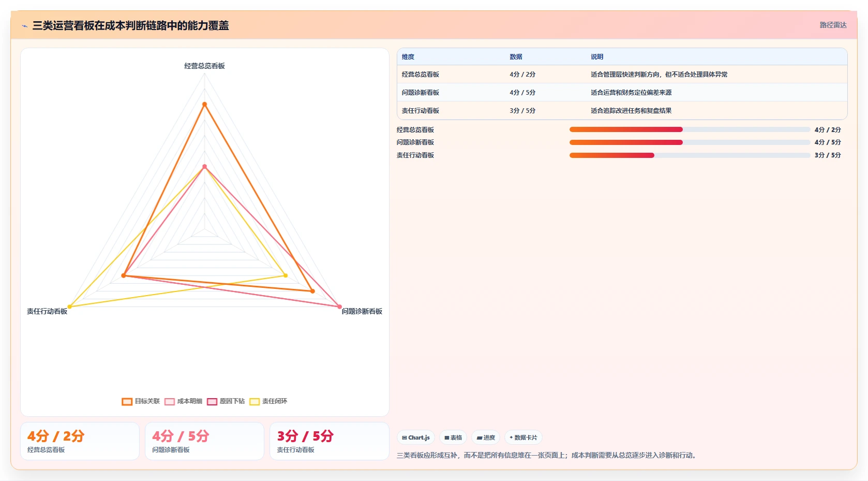Click description 适合追踪改进任务和复盘结果
Viewport: 868px width, 481px height.
point(631,111)
